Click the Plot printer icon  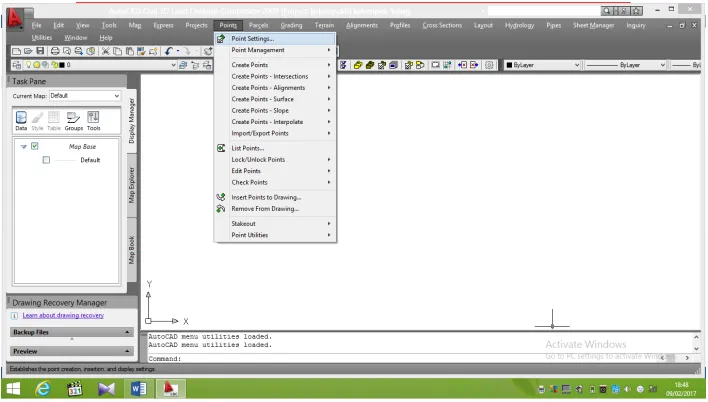tap(55, 51)
